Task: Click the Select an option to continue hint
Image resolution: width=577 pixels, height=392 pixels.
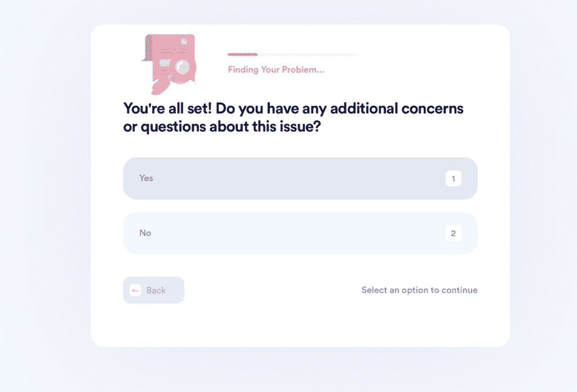Action: click(419, 290)
